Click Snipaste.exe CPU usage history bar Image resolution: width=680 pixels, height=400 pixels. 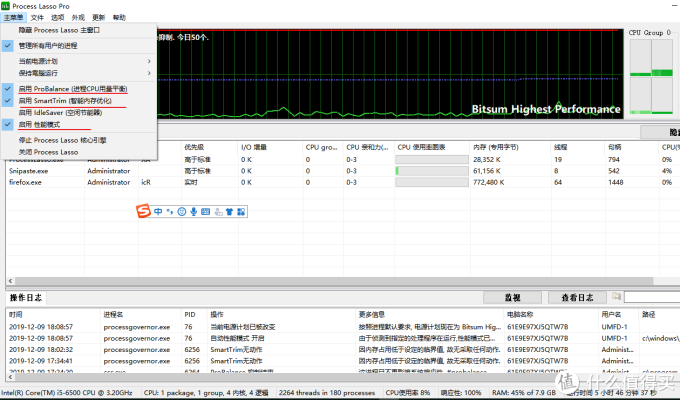pyautogui.click(x=432, y=171)
